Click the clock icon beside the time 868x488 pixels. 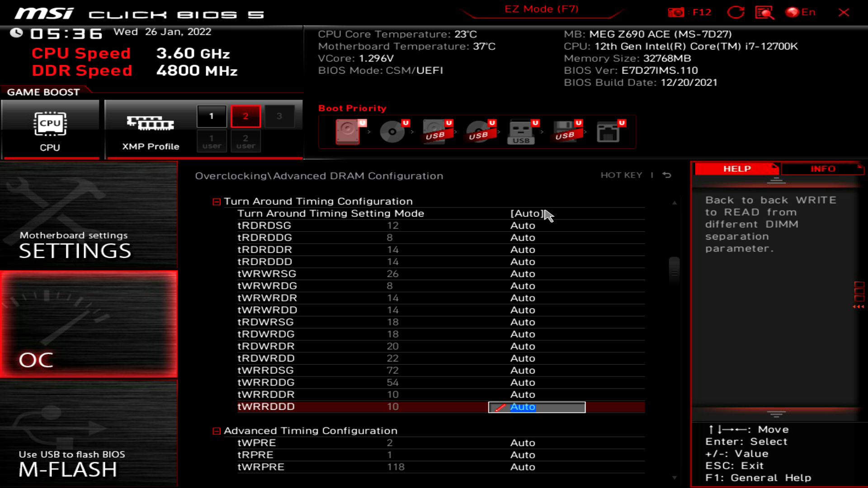[x=16, y=33]
